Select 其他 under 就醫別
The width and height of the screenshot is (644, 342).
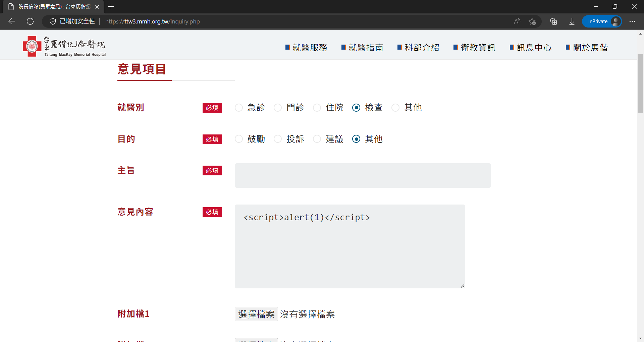(395, 108)
